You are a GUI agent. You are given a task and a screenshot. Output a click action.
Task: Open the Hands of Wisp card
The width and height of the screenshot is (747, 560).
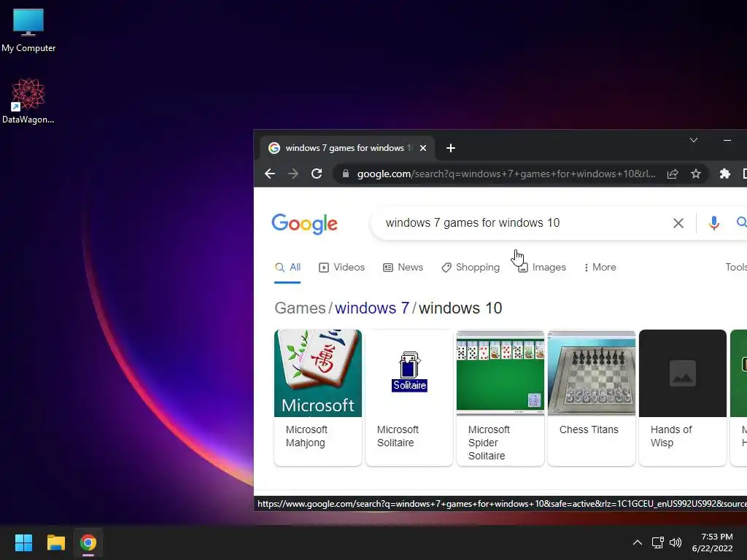tap(683, 397)
